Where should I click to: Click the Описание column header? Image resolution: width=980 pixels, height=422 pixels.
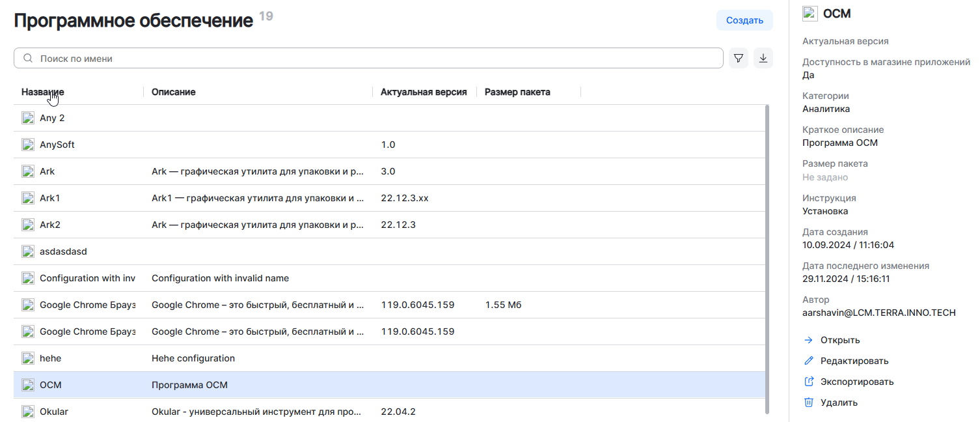174,92
